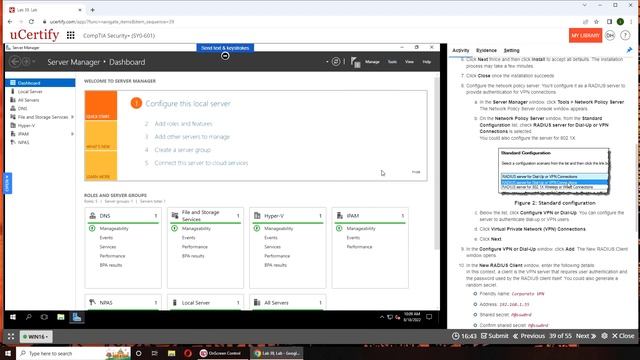
Task: Expand File and Storage Services arrow
Action: point(72,117)
